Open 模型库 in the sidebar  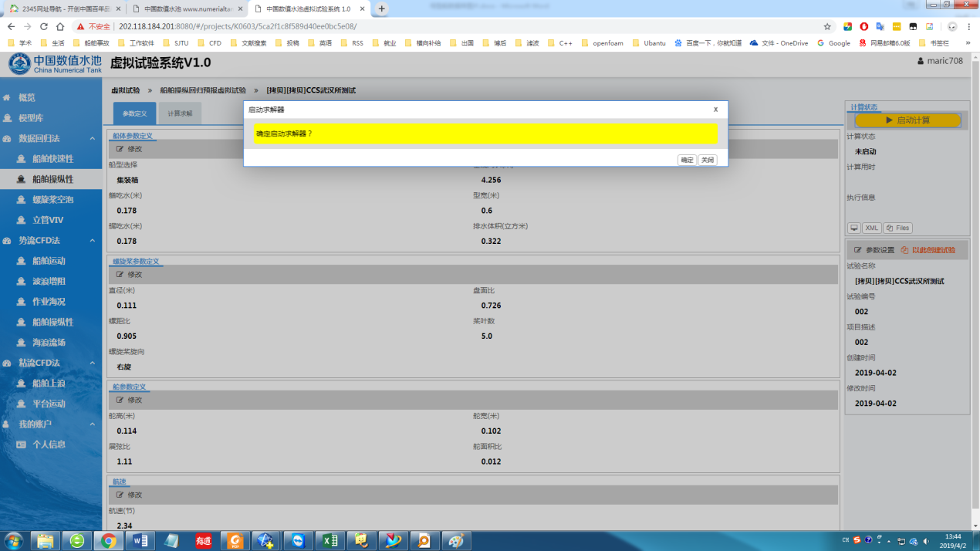[31, 118]
